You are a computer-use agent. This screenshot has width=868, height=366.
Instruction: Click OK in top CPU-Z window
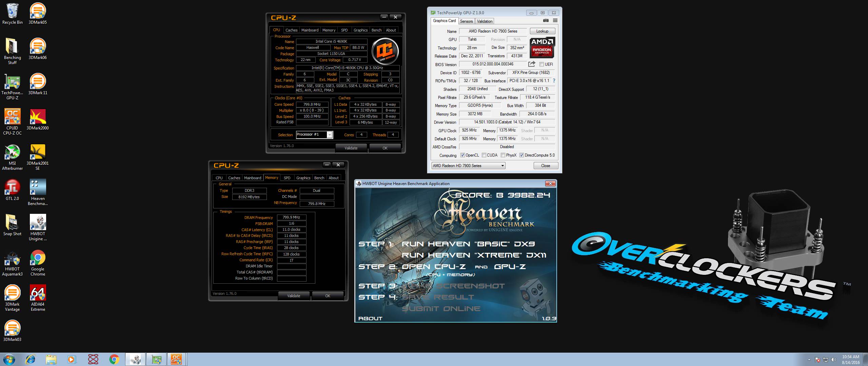(x=385, y=148)
